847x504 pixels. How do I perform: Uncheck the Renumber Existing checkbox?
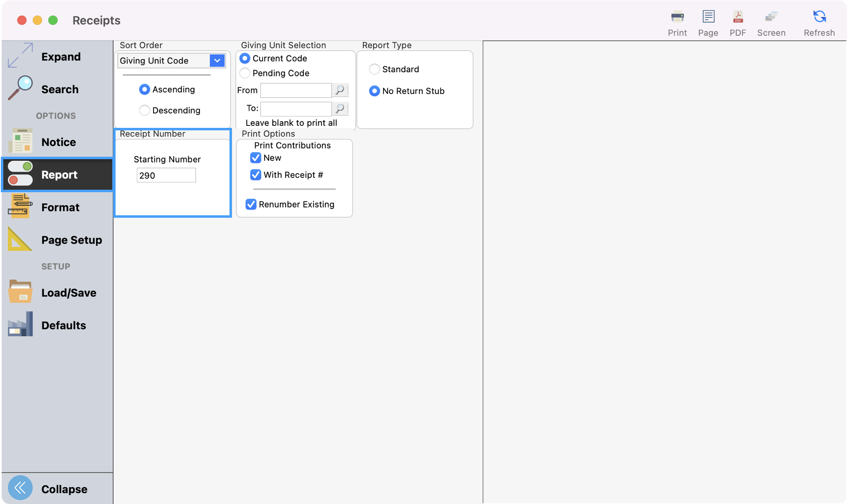(x=251, y=205)
